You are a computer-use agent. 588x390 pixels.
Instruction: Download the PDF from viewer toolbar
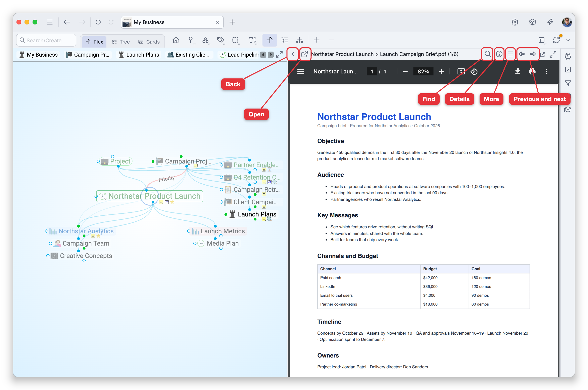(518, 72)
